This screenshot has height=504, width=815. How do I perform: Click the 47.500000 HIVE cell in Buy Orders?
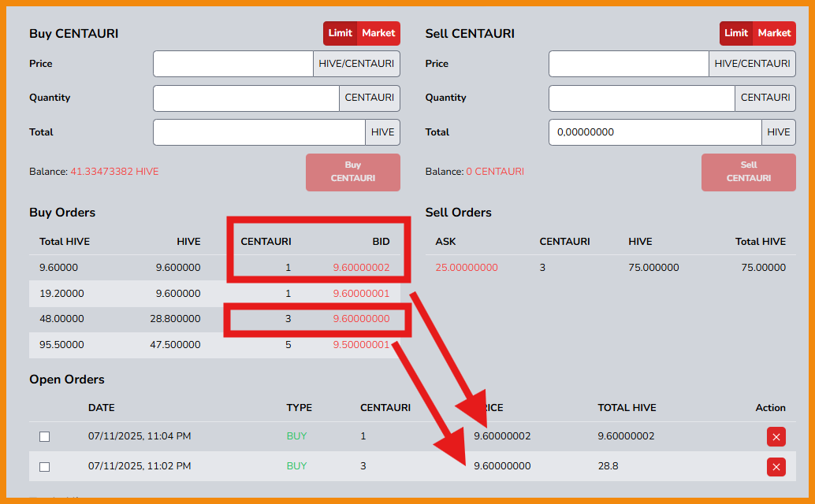point(175,345)
